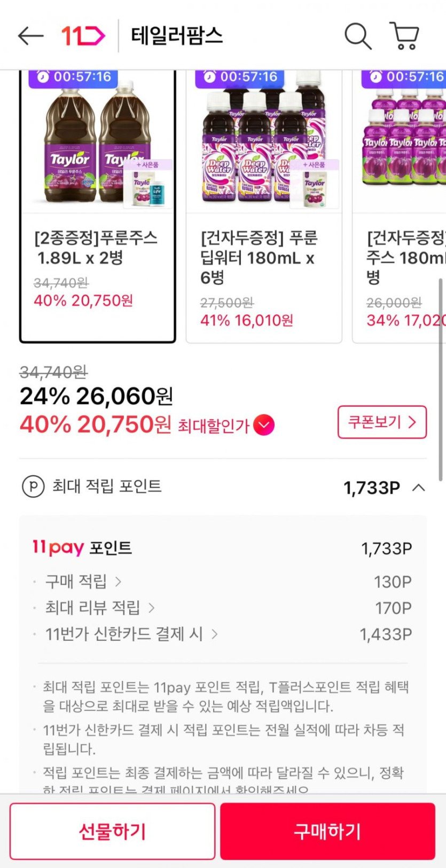Tap the point P circle icon
Screen dimensions: 446x868
pyautogui.click(x=33, y=487)
